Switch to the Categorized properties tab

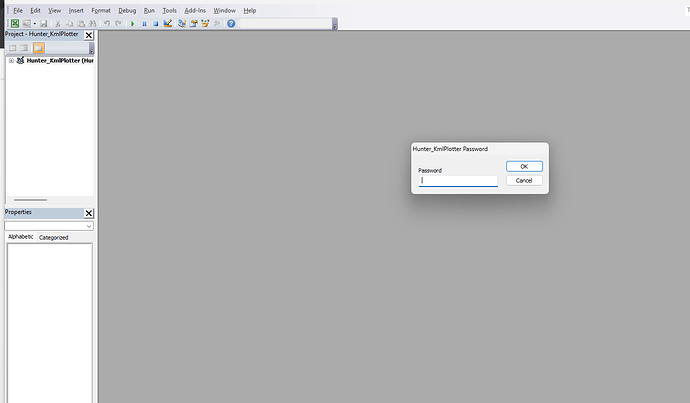pyautogui.click(x=53, y=237)
